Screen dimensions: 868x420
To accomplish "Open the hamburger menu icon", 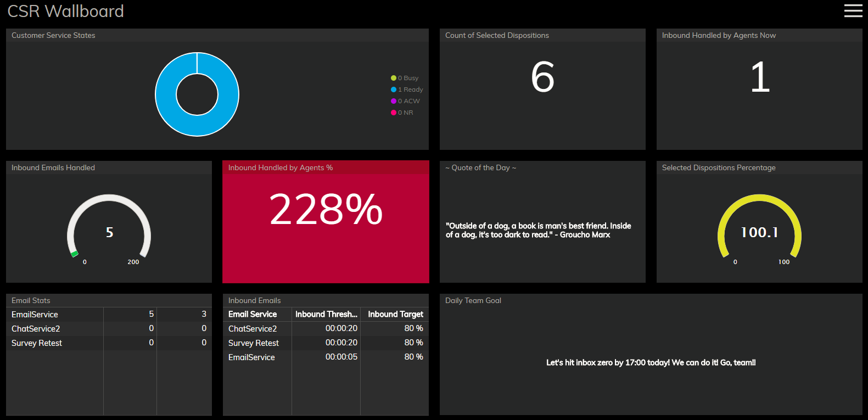I will pyautogui.click(x=853, y=10).
